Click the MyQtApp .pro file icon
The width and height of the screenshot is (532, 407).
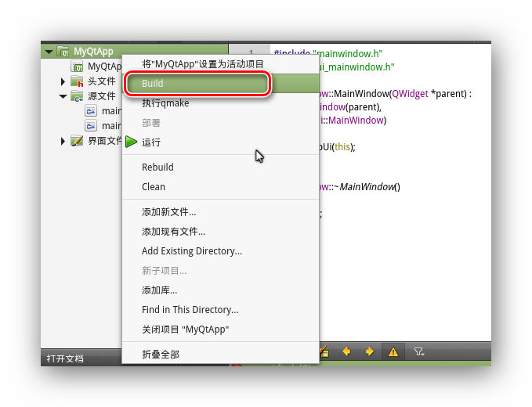pyautogui.click(x=77, y=67)
